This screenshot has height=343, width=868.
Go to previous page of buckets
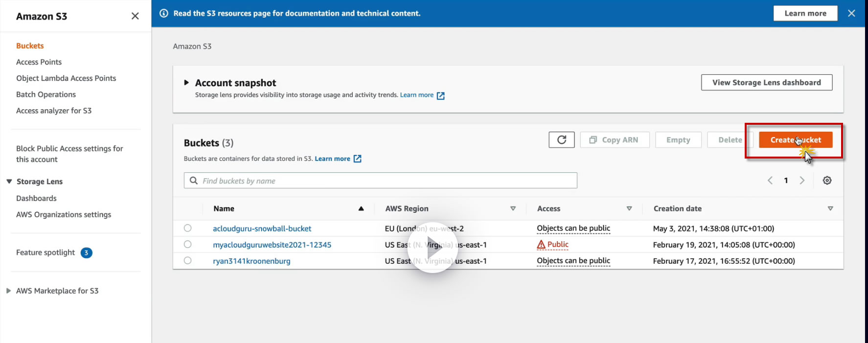tap(770, 181)
